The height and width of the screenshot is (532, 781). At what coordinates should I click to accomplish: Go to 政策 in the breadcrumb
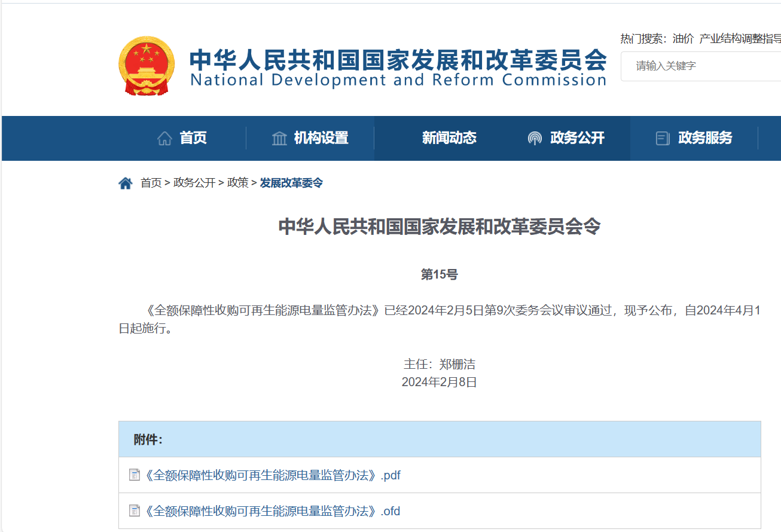pyautogui.click(x=238, y=183)
